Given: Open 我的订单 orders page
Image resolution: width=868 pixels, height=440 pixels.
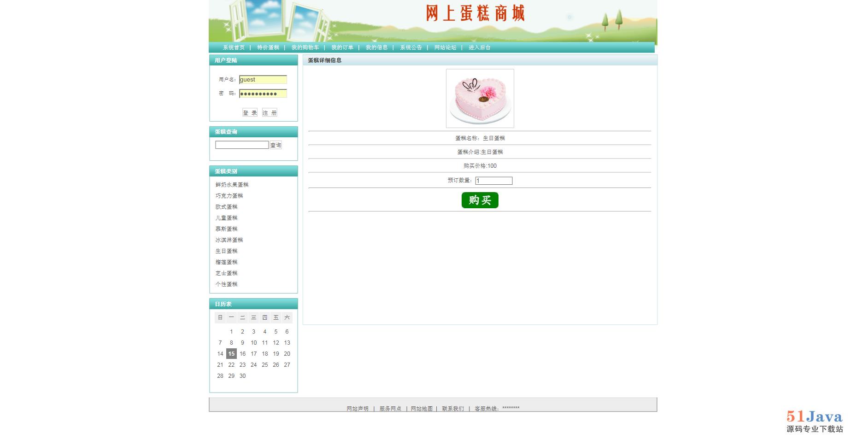Looking at the screenshot, I should pos(342,47).
